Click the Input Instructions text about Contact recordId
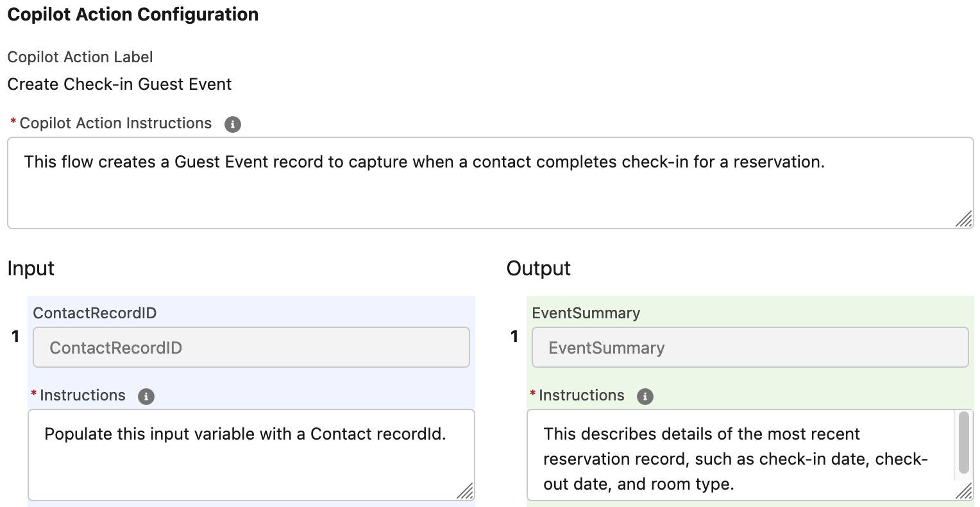Viewport: 980px width, 507px height. click(x=245, y=434)
